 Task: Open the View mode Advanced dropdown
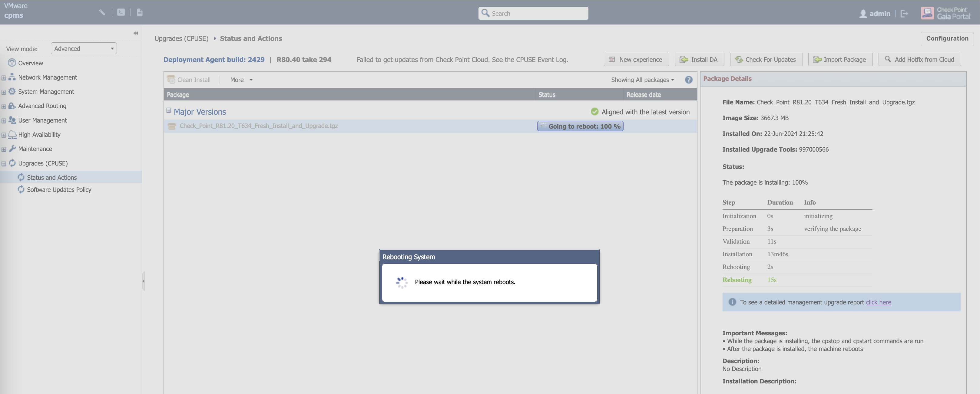(x=84, y=48)
